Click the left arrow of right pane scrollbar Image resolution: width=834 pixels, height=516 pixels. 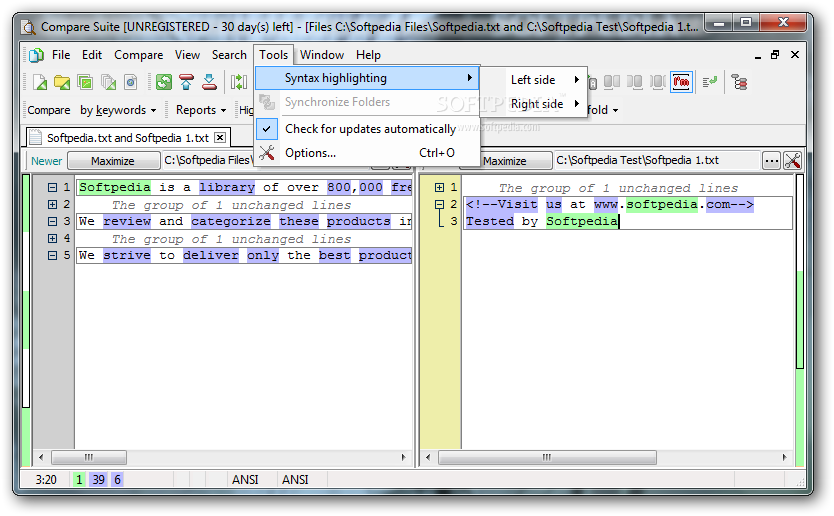(428, 457)
